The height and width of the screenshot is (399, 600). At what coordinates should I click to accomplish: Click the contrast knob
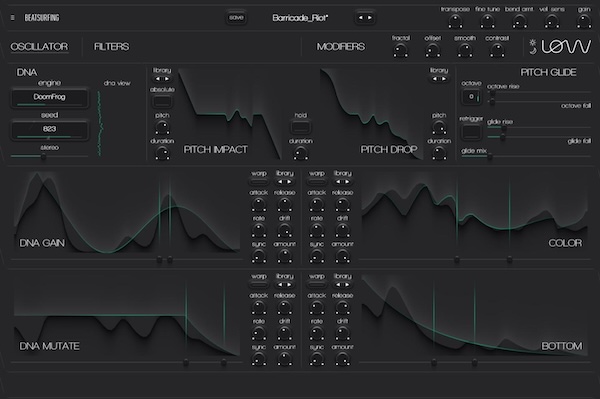click(x=497, y=50)
